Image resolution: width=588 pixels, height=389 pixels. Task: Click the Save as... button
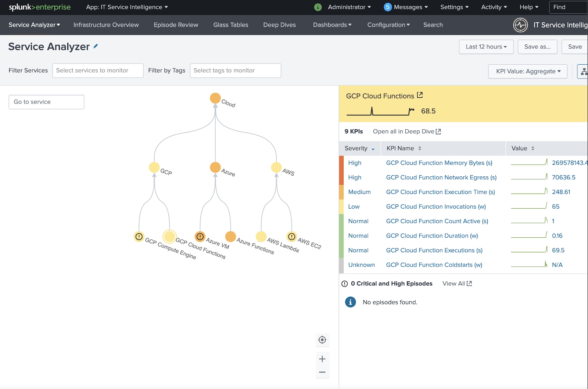tap(537, 47)
